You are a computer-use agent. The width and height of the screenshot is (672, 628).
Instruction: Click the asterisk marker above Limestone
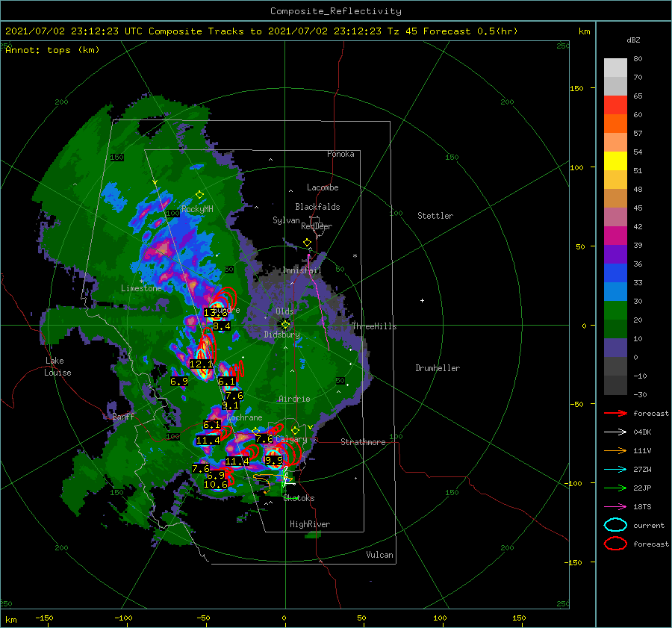click(141, 282)
